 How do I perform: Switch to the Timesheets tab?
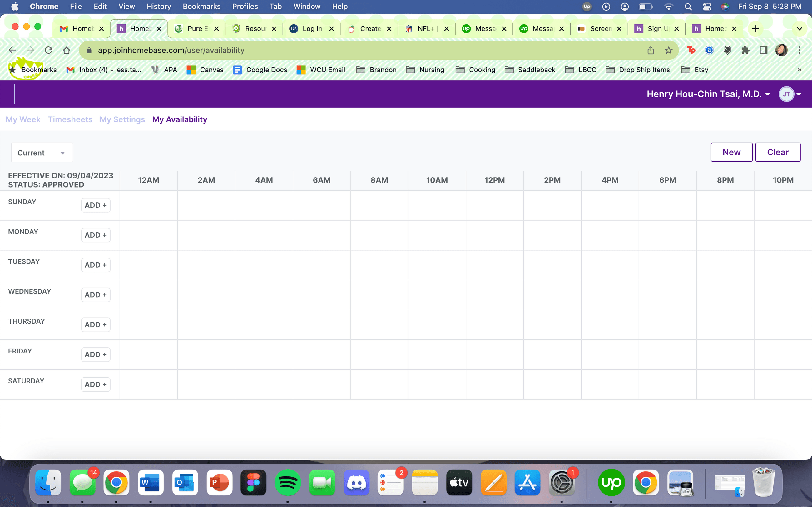(70, 120)
